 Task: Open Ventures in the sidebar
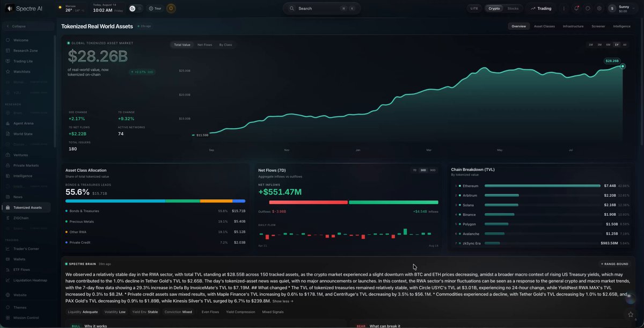click(21, 155)
